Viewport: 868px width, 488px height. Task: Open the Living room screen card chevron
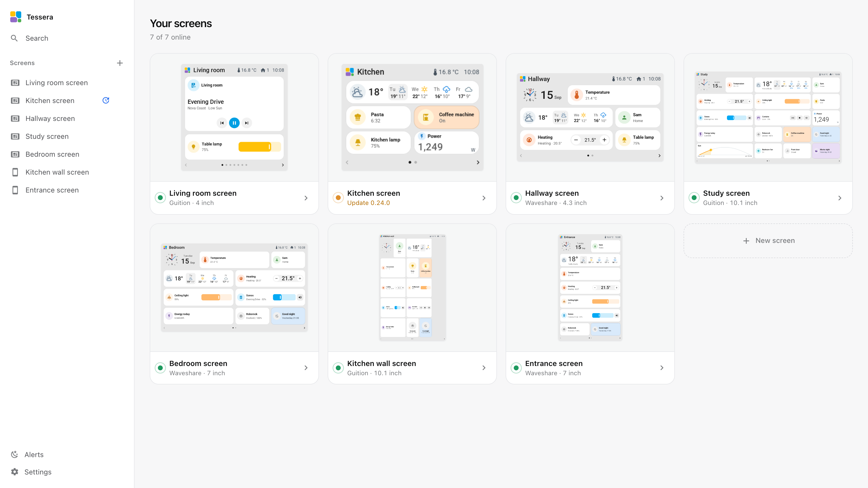coord(306,198)
